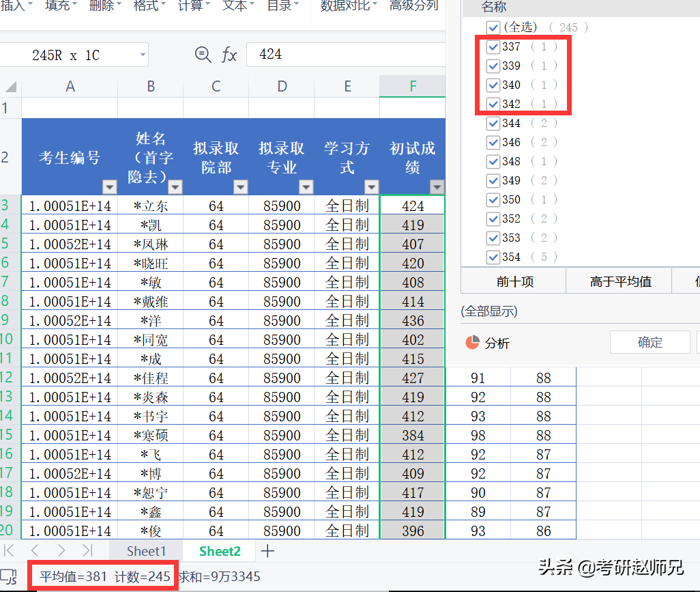Click the 高于平均值 filter button
The width and height of the screenshot is (700, 592).
pyautogui.click(x=620, y=281)
